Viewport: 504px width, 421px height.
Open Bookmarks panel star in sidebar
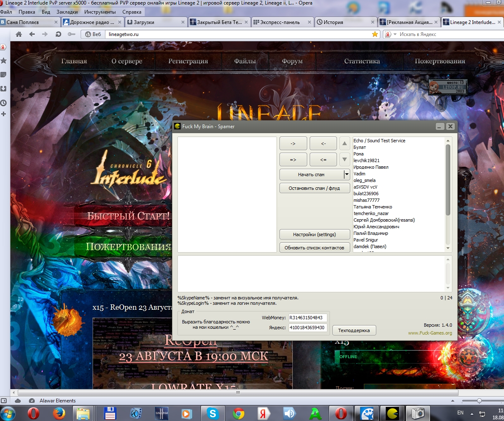tap(3, 61)
